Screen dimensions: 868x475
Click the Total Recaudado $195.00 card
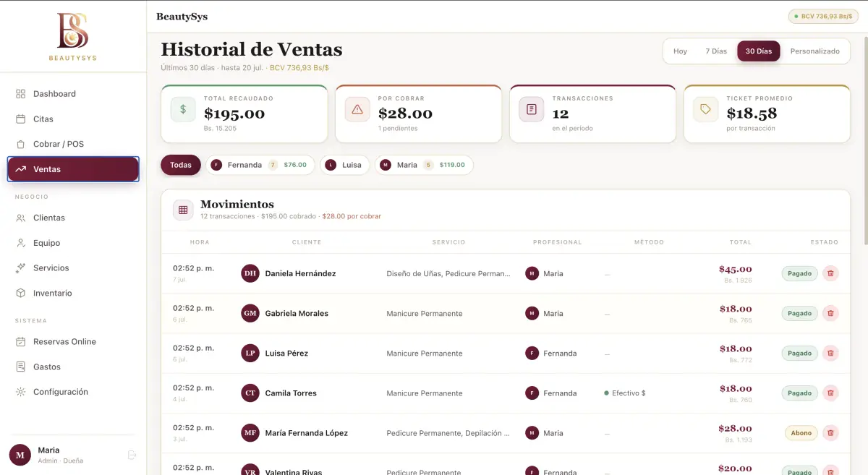(x=244, y=114)
